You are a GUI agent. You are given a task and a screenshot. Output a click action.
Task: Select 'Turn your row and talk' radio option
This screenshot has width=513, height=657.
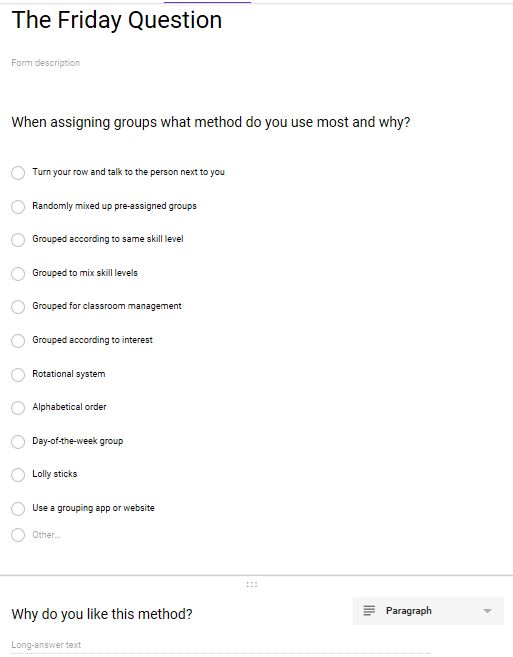[18, 172]
